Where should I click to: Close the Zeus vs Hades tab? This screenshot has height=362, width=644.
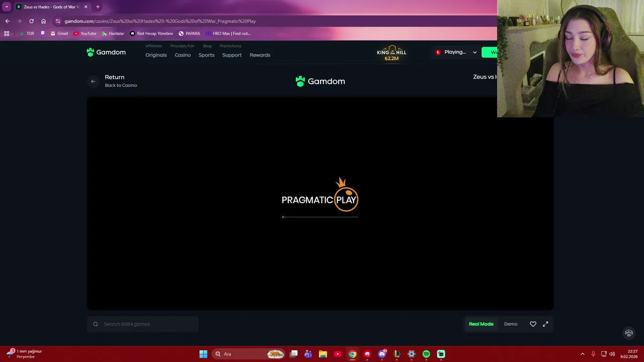pyautogui.click(x=86, y=7)
